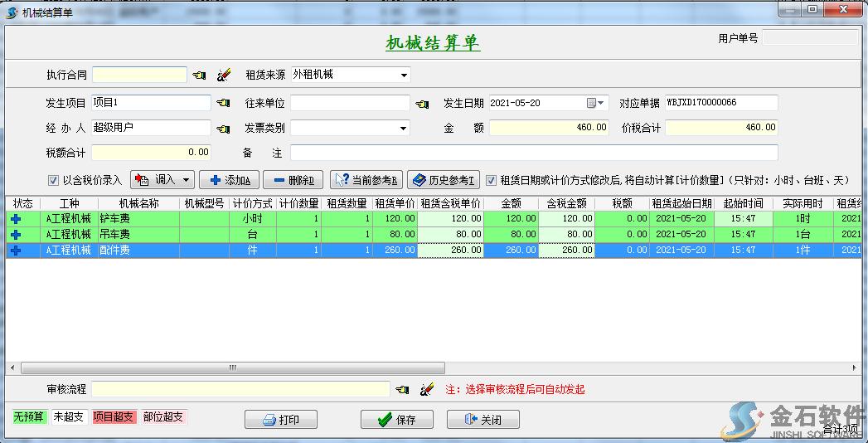The image size is (868, 443).
Task: Click the clear brush icon beside 执行合同
Action: click(223, 75)
